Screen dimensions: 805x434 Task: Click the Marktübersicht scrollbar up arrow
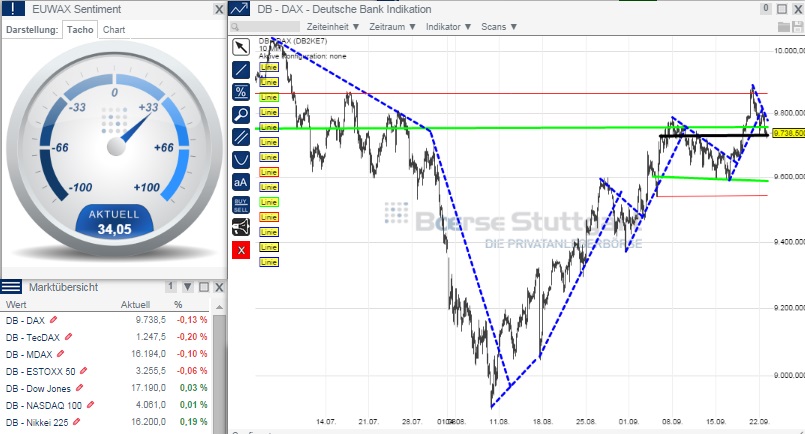[x=219, y=307]
